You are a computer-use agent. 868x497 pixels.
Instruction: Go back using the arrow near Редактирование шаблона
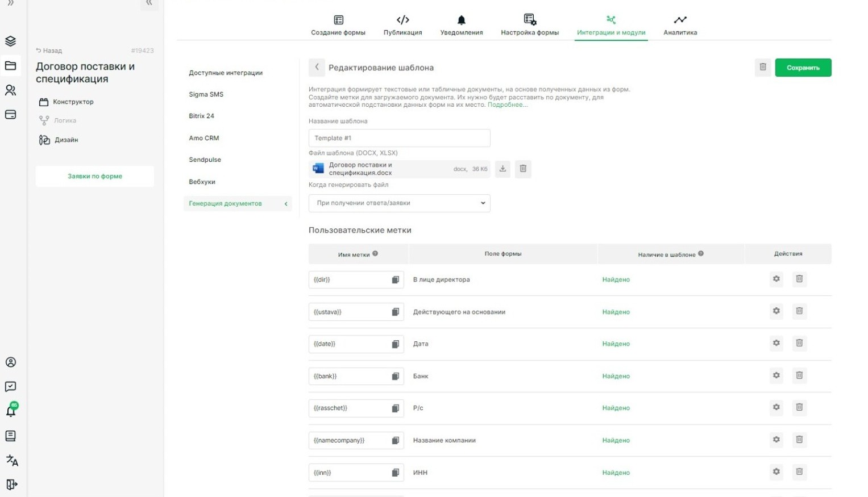point(317,67)
